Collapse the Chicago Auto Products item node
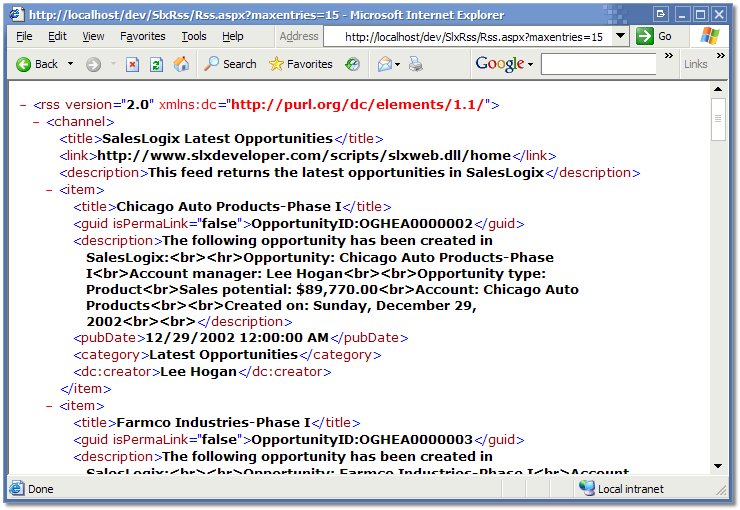 [x=49, y=190]
